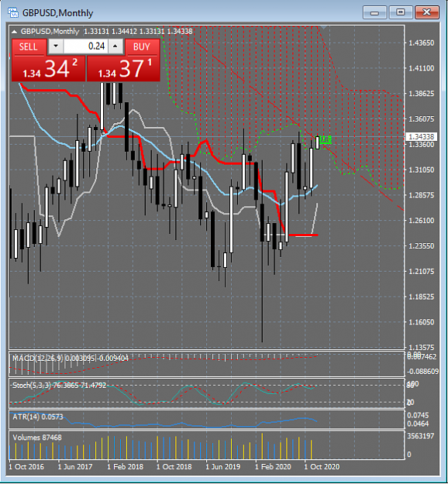Click the current price label 1.34338

422,136
